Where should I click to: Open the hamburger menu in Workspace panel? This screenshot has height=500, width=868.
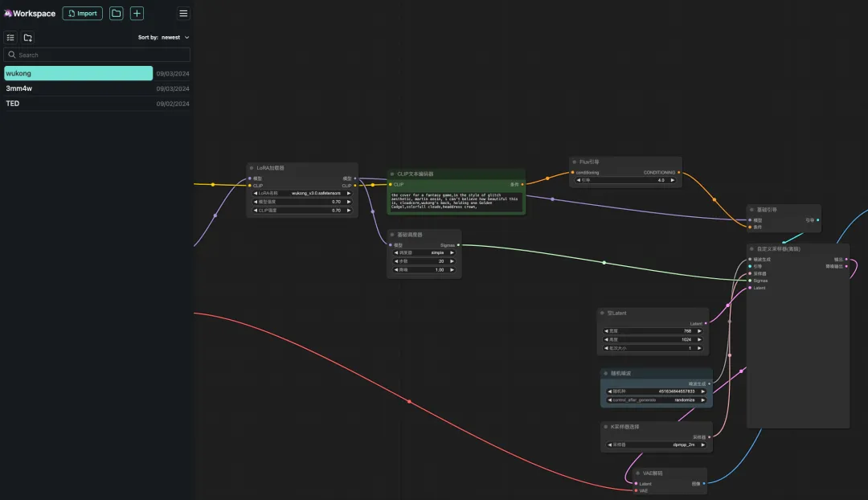(183, 14)
